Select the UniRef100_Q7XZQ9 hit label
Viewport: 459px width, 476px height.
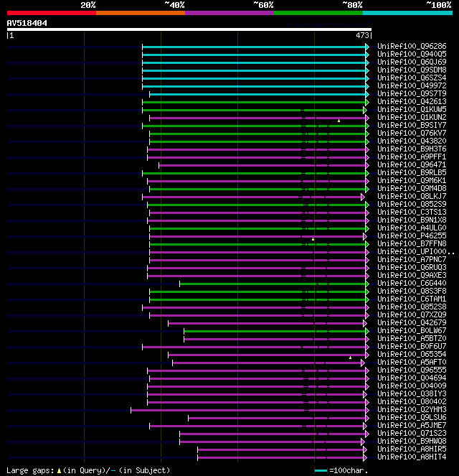tap(412, 314)
